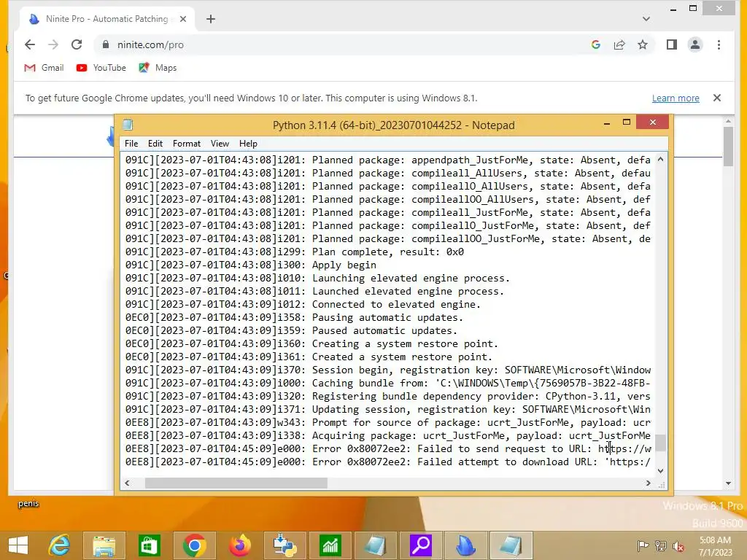The width and height of the screenshot is (747, 560).
Task: Click the Learn more link
Action: tap(676, 98)
